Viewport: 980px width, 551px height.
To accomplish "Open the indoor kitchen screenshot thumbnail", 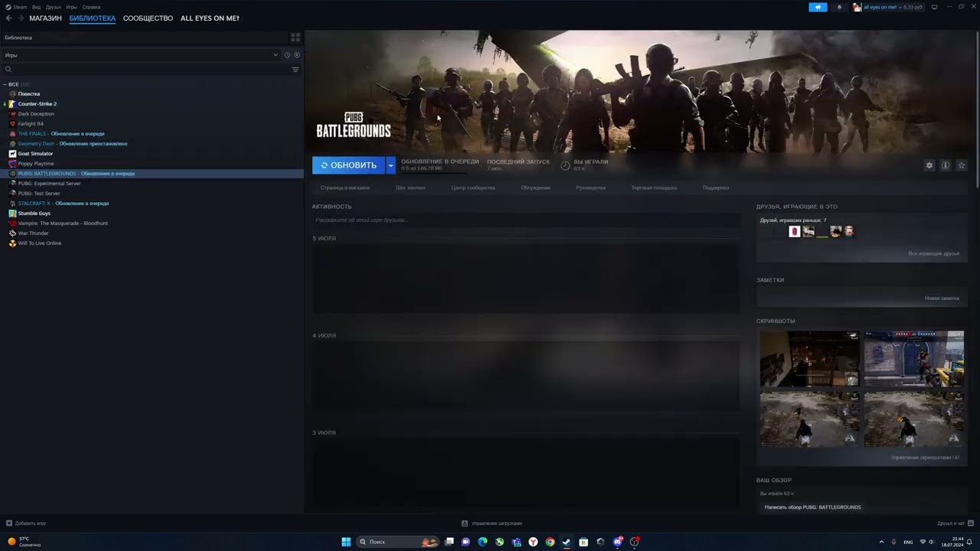I will click(809, 359).
